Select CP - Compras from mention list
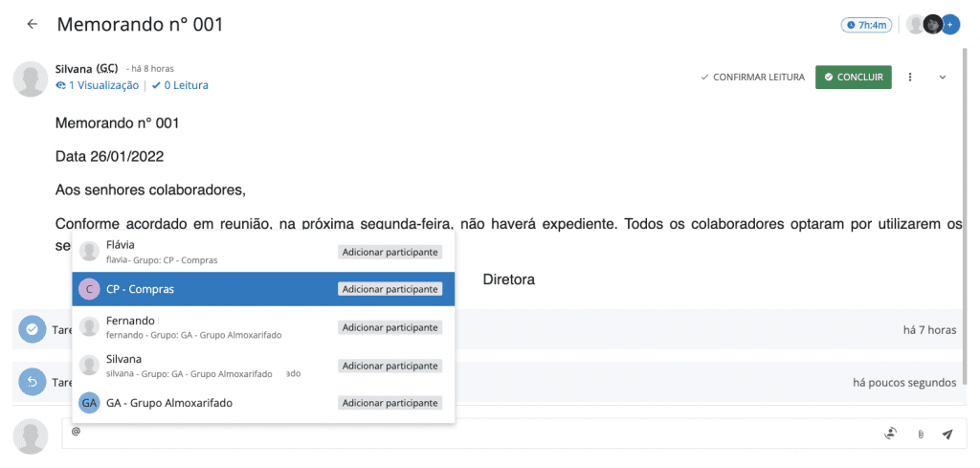Screen dimensions: 980x468 (x=141, y=288)
